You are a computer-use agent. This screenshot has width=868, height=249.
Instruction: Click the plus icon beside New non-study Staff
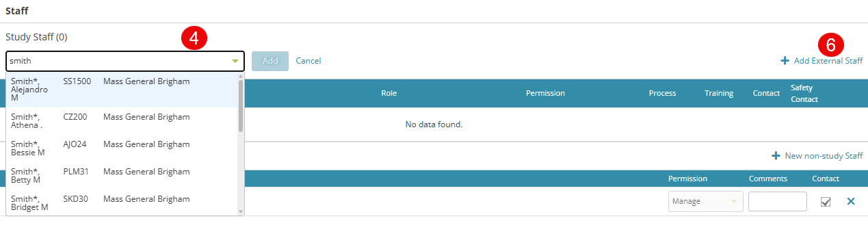pyautogui.click(x=776, y=156)
